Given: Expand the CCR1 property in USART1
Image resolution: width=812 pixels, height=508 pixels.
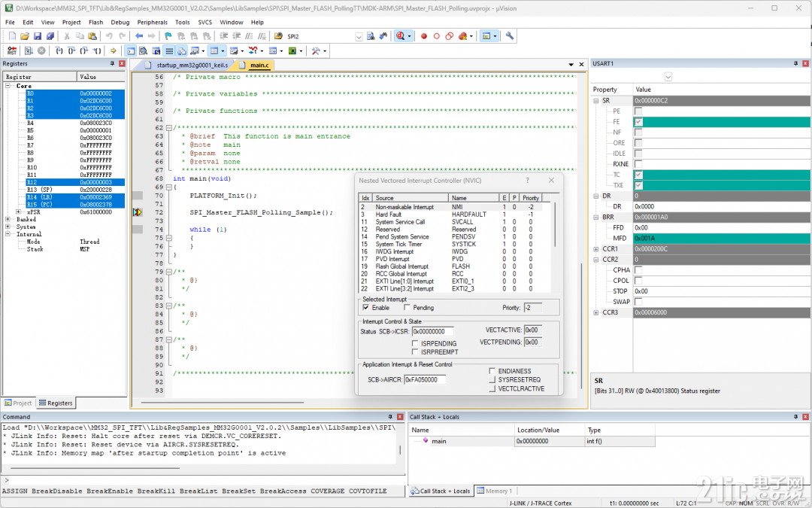Looking at the screenshot, I should (596, 249).
